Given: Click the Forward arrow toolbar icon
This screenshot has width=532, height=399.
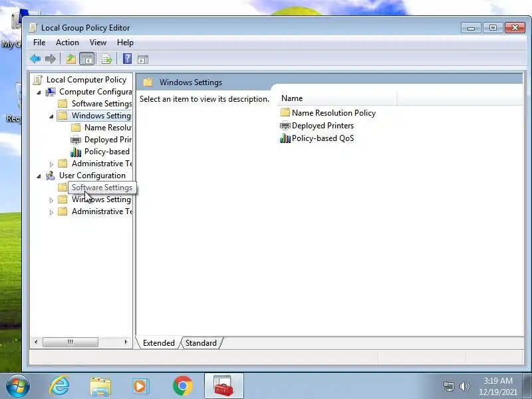Looking at the screenshot, I should pyautogui.click(x=51, y=59).
